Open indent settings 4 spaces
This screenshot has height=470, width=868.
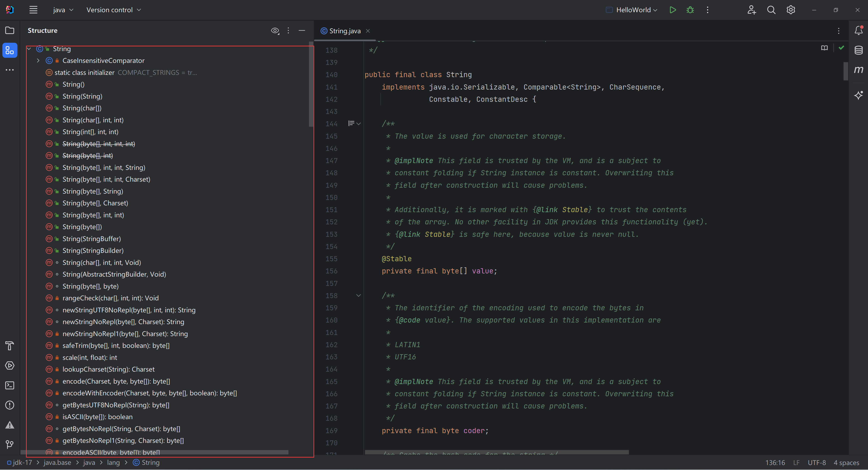[847, 463]
